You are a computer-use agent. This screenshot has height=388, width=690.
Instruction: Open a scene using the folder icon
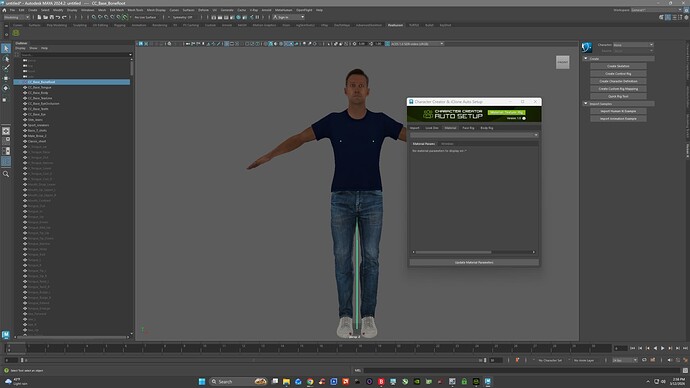(x=45, y=17)
